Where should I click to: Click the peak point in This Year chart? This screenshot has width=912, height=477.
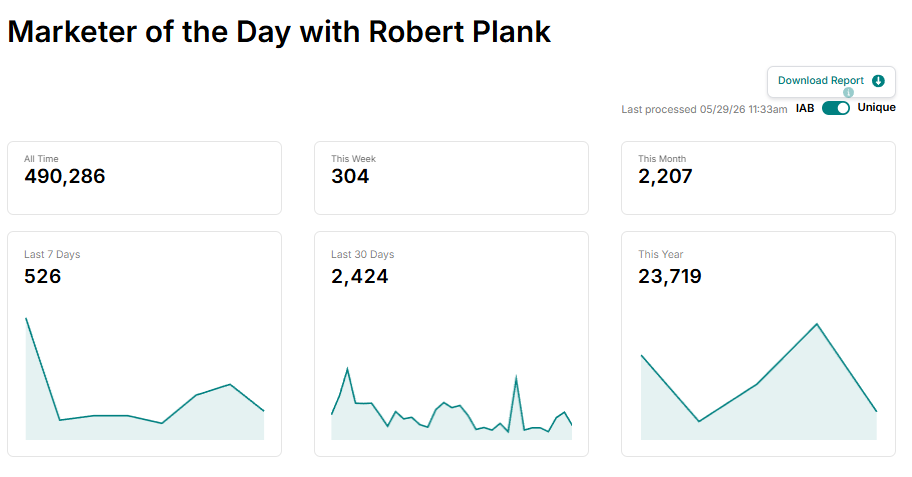(817, 324)
